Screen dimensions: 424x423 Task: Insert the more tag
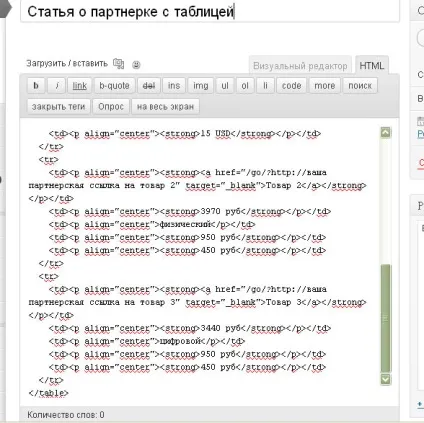(325, 86)
